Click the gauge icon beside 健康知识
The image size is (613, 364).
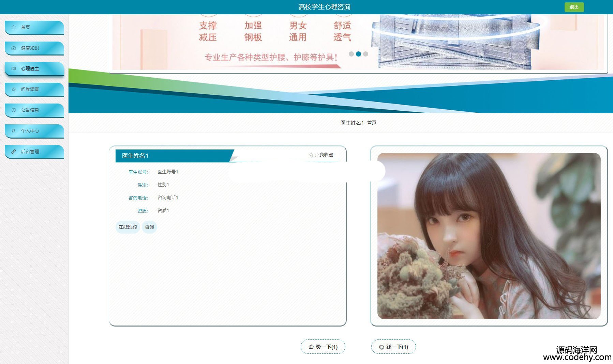[14, 48]
